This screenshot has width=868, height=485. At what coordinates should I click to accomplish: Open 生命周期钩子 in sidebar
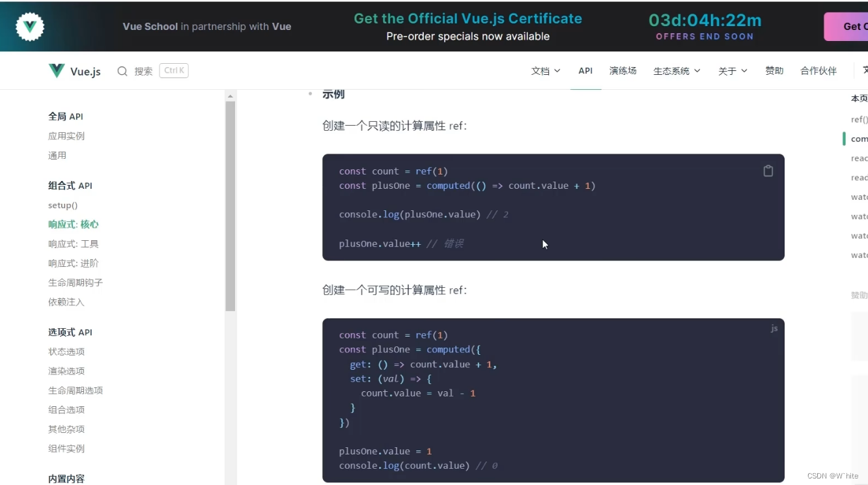pyautogui.click(x=76, y=283)
